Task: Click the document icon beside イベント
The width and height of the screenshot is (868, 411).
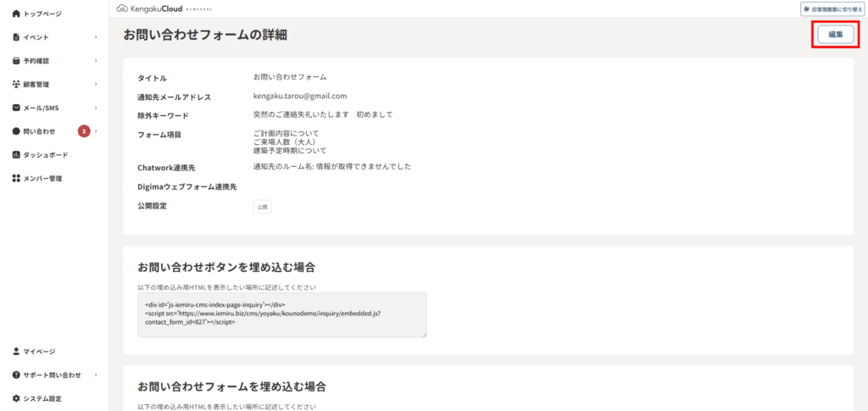Action: tap(16, 37)
